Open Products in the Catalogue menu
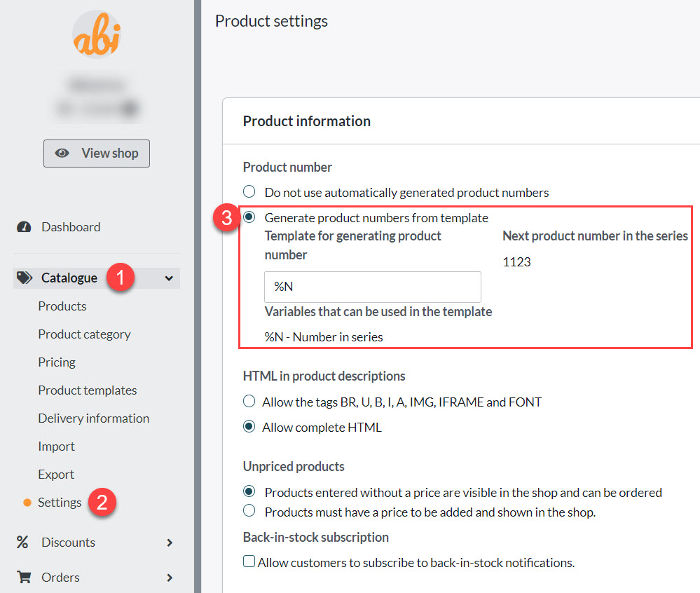Viewport: 700px width, 593px height. click(62, 306)
